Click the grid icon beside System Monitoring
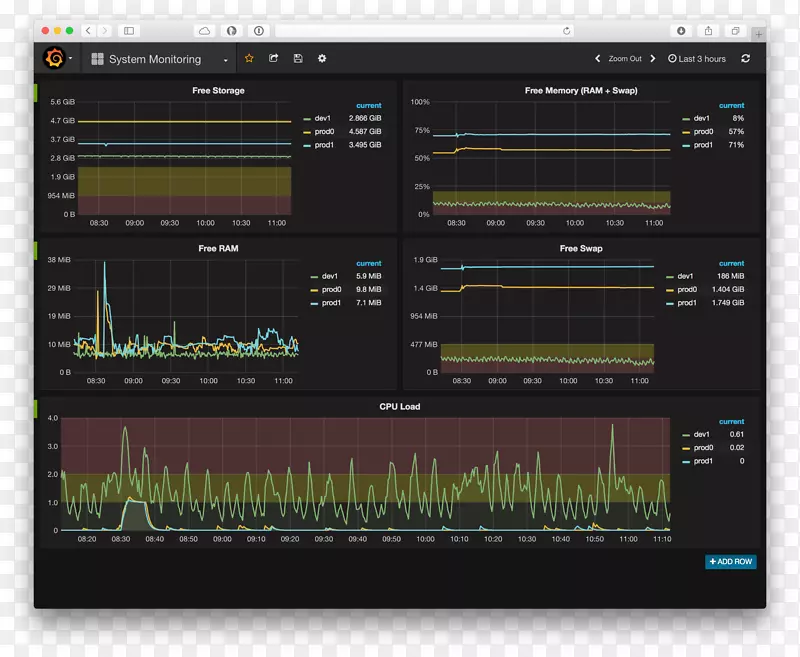 click(x=97, y=58)
